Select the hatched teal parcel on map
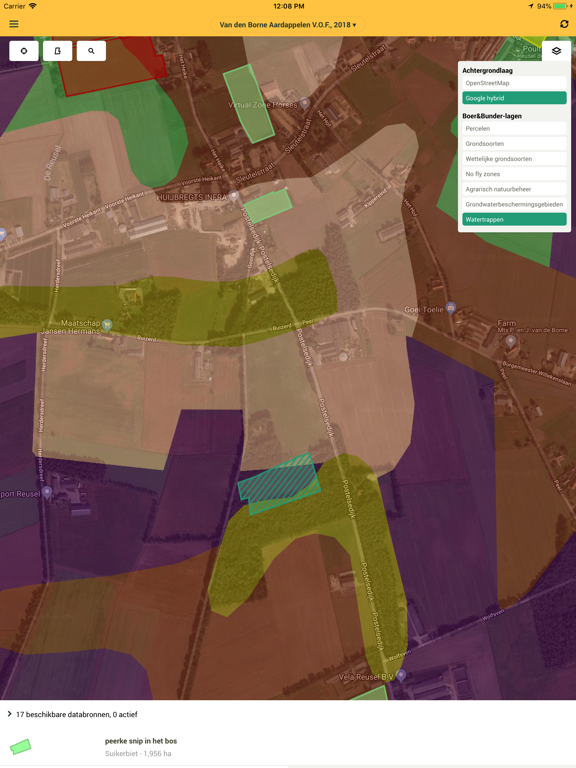Image resolution: width=576 pixels, height=768 pixels. tap(278, 484)
